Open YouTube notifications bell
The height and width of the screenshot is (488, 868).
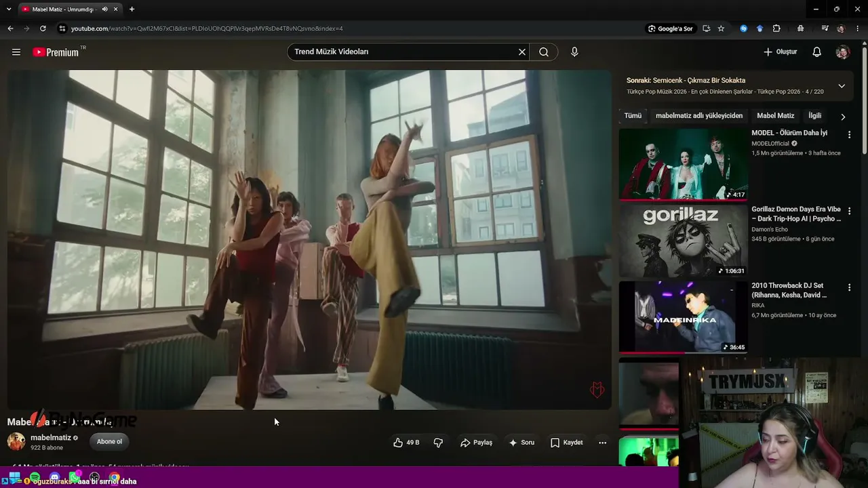817,52
